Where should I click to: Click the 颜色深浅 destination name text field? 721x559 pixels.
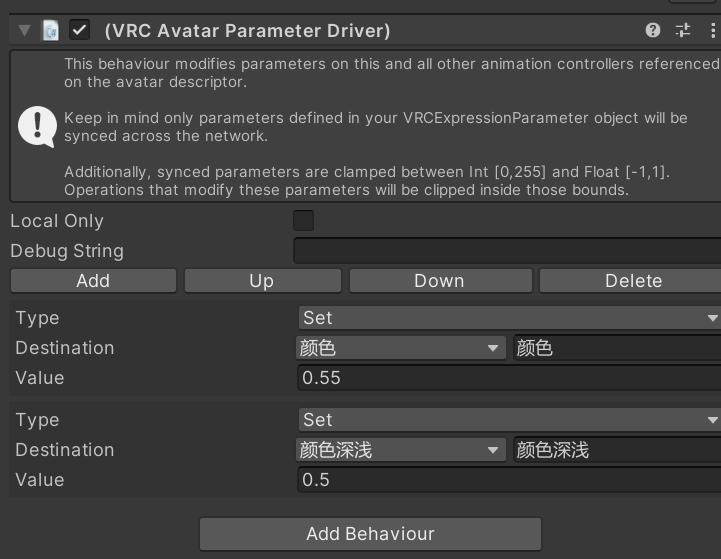(615, 450)
